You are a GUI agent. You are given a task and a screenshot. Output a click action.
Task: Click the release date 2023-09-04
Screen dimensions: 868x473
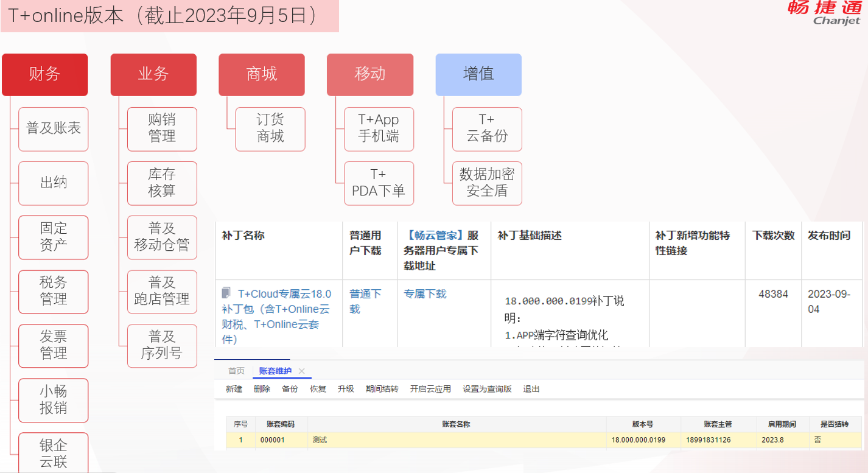829,301
